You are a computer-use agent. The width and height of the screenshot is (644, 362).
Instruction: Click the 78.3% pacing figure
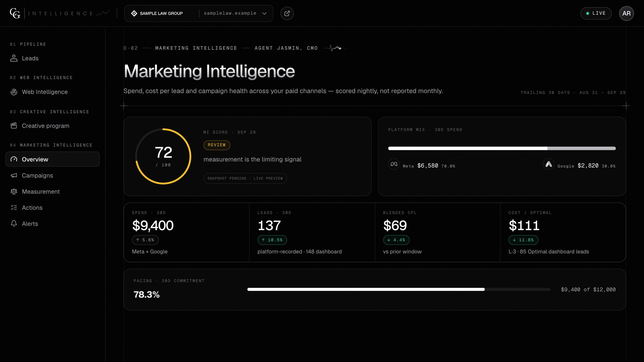(146, 294)
